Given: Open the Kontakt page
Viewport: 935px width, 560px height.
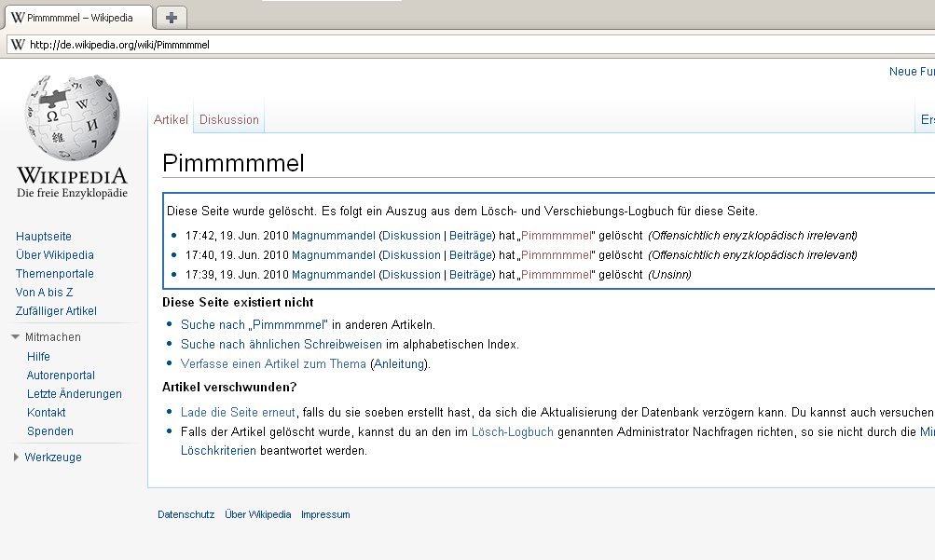Looking at the screenshot, I should point(46,413).
